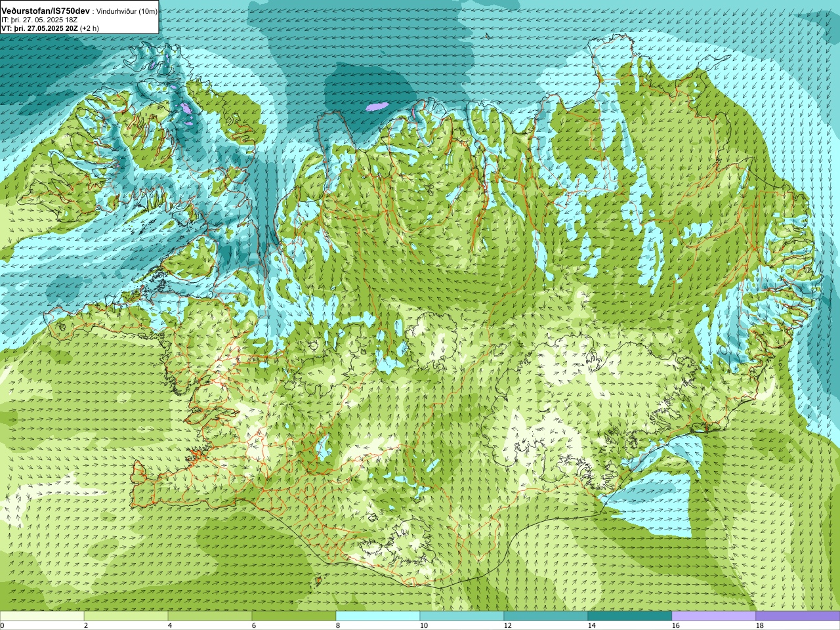840x630 pixels.
Task: Click the light lavender 16–18 legend swatch
Action: pyautogui.click(x=714, y=616)
